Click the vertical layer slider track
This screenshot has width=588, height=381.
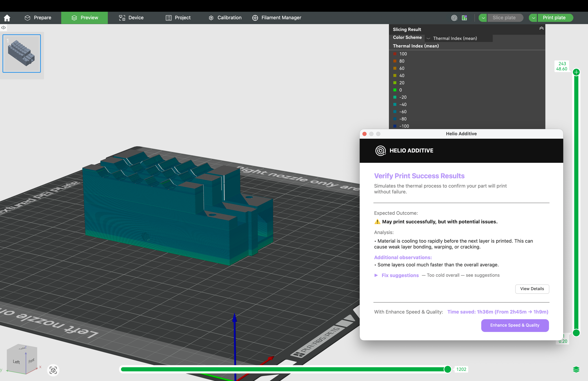click(x=576, y=203)
